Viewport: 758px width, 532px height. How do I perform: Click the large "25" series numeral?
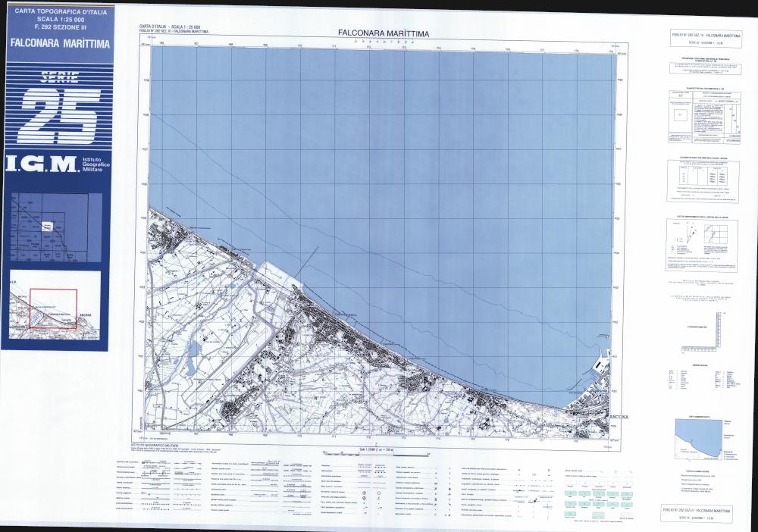(x=59, y=115)
